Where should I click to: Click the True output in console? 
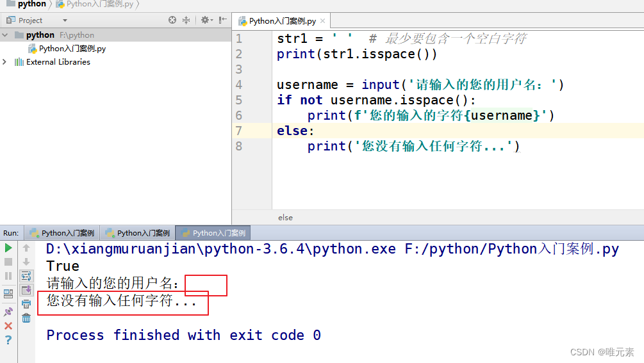(x=63, y=266)
